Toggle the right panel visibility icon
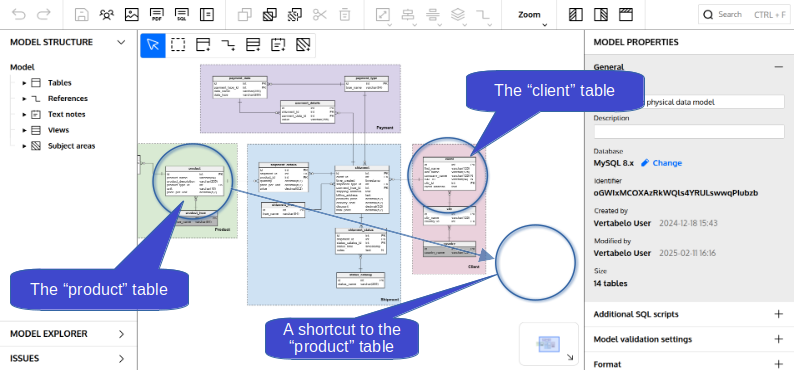Screen dimensions: 794x370 (x=601, y=15)
